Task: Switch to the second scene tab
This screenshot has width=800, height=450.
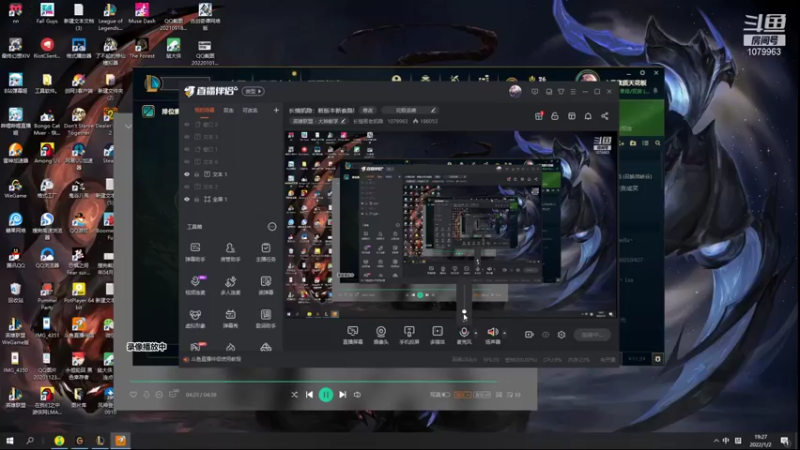Action: click(228, 110)
